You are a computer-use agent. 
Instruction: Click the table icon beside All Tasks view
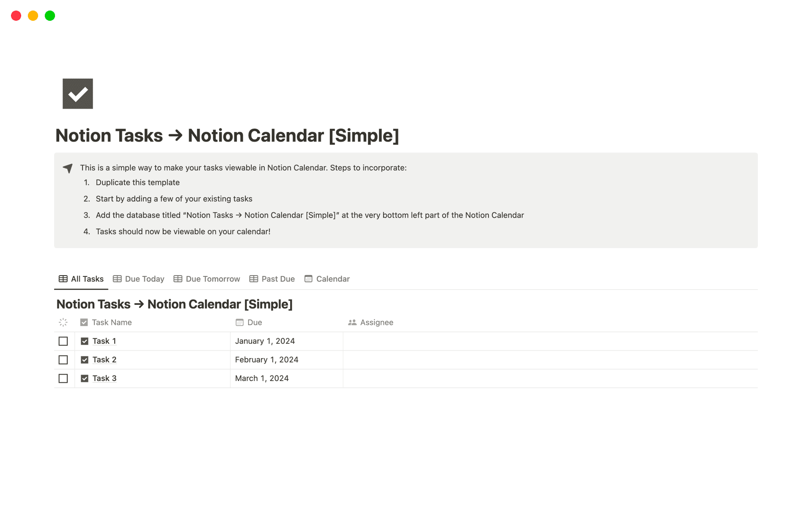point(63,279)
